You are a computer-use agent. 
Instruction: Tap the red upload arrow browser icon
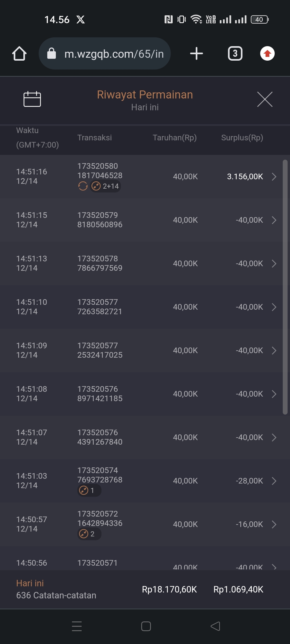click(x=267, y=53)
